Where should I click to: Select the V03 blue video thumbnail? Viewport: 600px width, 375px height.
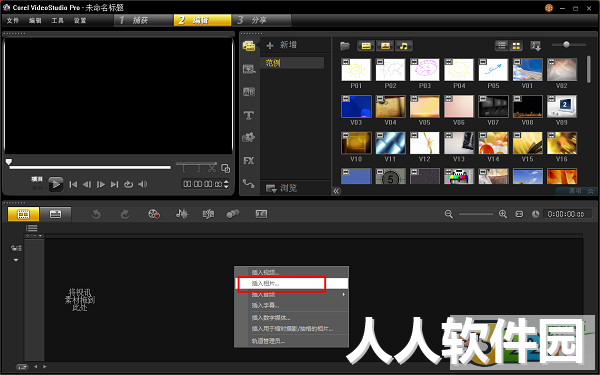coord(356,106)
